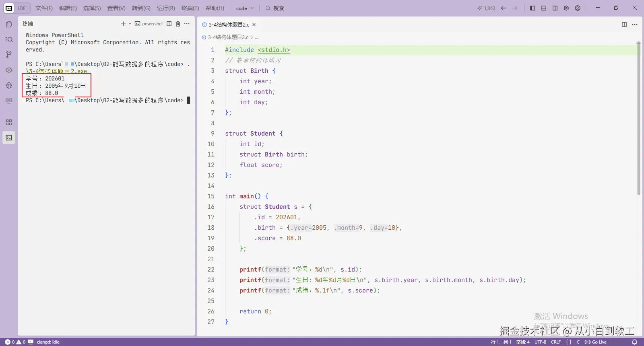
Task: Toggle the bottom panel layout
Action: click(544, 8)
